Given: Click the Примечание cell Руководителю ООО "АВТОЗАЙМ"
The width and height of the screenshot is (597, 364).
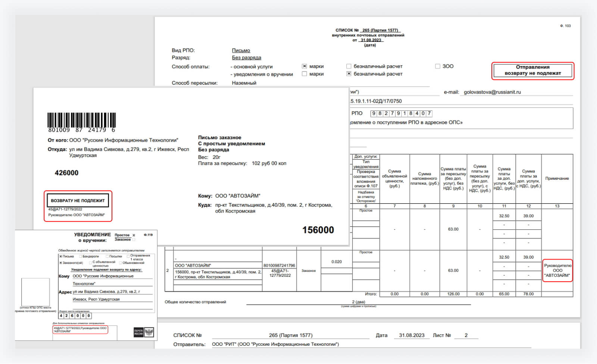Looking at the screenshot, I should [x=557, y=270].
